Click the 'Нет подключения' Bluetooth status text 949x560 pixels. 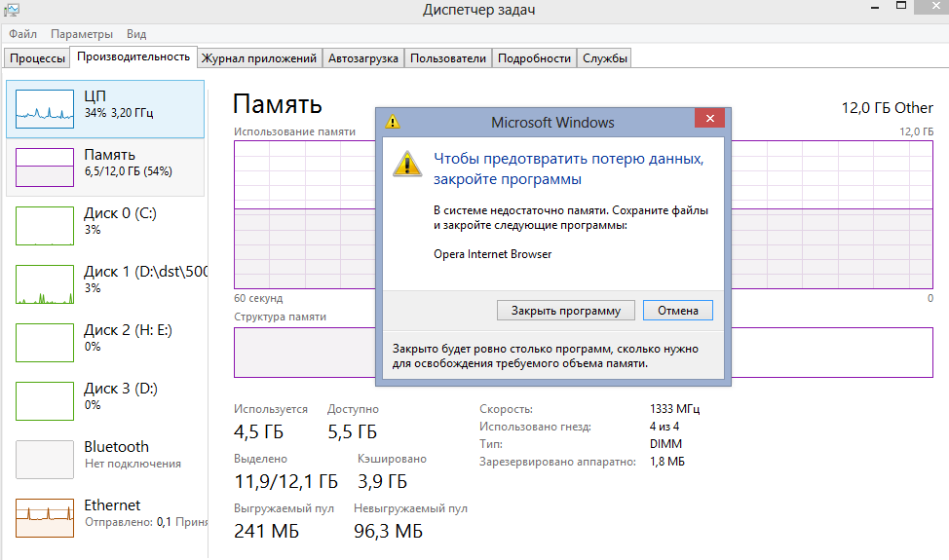(x=133, y=464)
